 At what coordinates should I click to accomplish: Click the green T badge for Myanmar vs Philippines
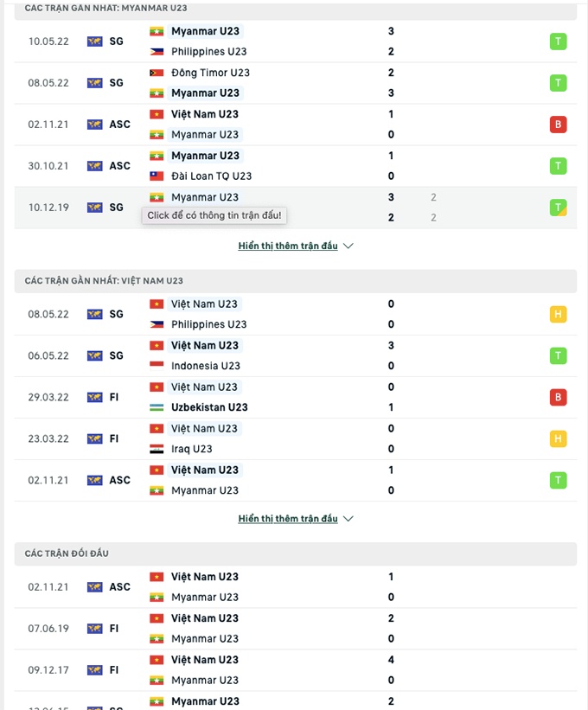559,42
